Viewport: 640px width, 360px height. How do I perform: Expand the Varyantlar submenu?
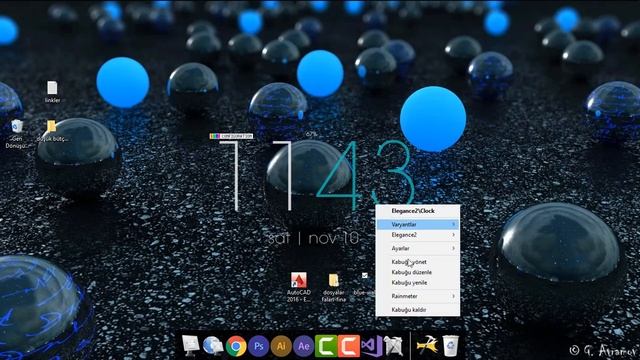pyautogui.click(x=418, y=224)
